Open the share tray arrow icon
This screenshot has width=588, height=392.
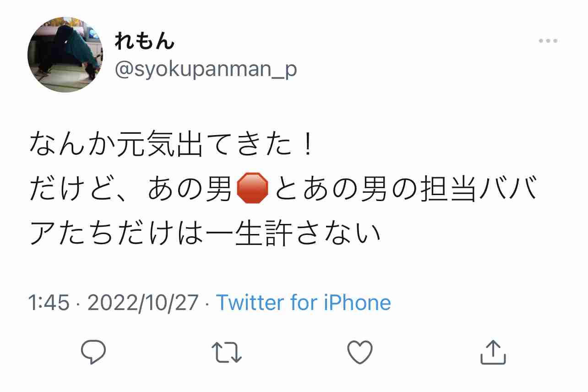[x=493, y=352]
